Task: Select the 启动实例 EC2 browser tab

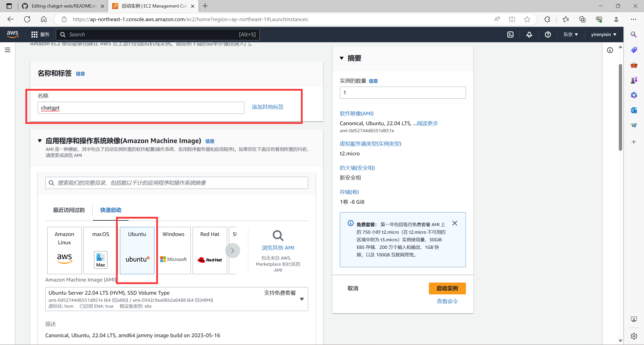Action: tap(153, 6)
